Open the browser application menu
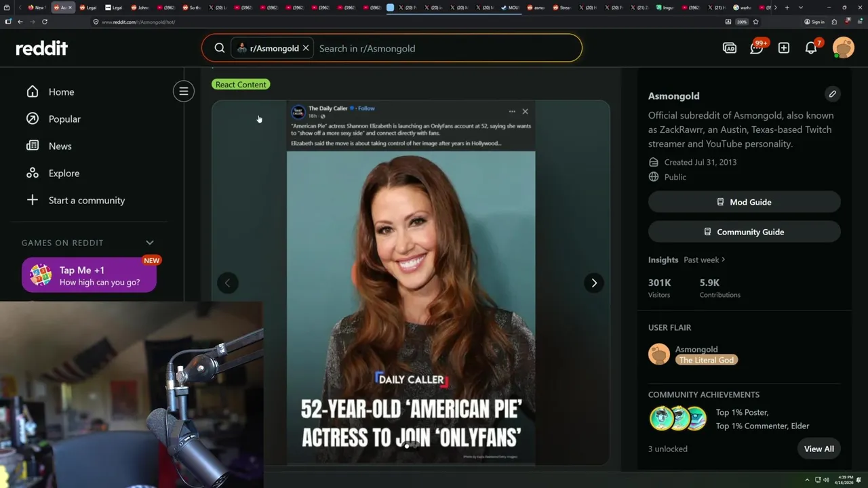Screen dimensions: 868x488 (x=859, y=22)
